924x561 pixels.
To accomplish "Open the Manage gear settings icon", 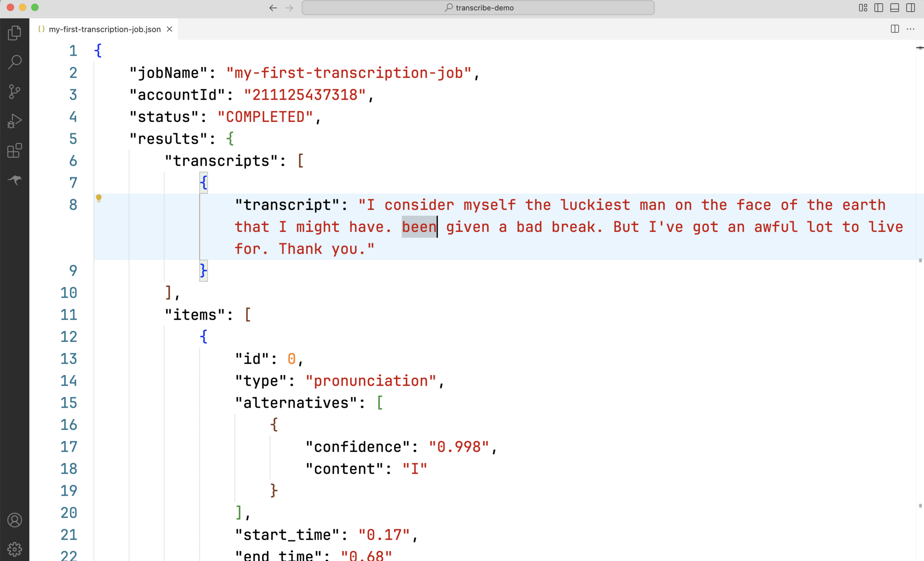I will [x=15, y=549].
